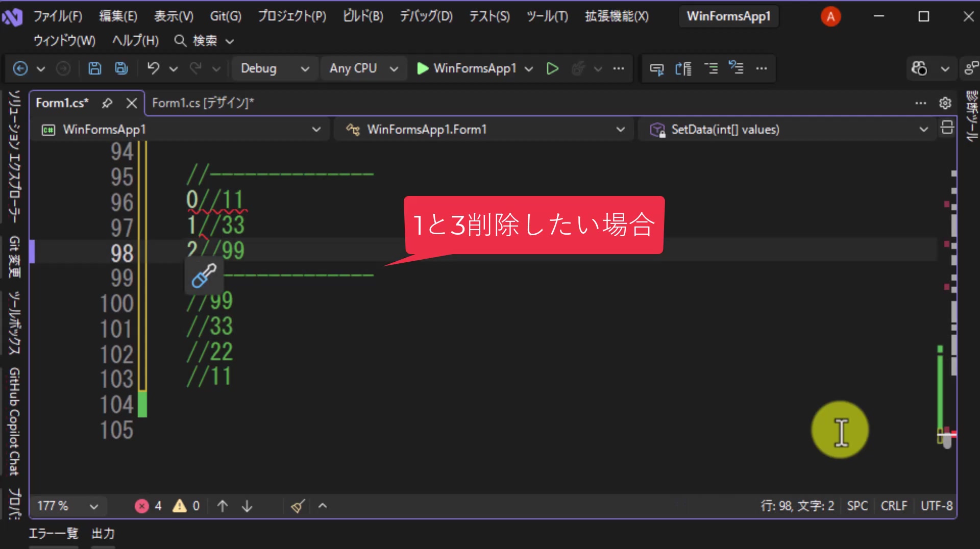Screen dimensions: 980x549
Task: Go to previous issue with up arrow
Action: [x=223, y=506]
